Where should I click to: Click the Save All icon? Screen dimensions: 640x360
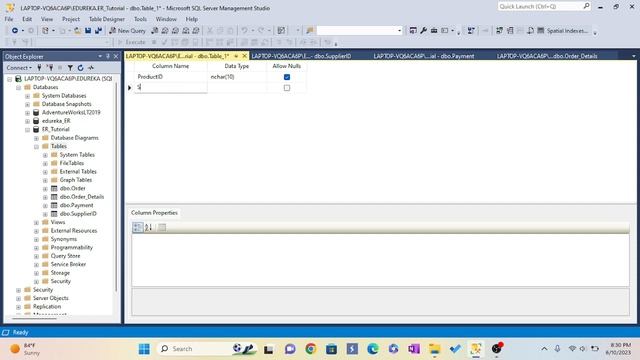click(98, 31)
